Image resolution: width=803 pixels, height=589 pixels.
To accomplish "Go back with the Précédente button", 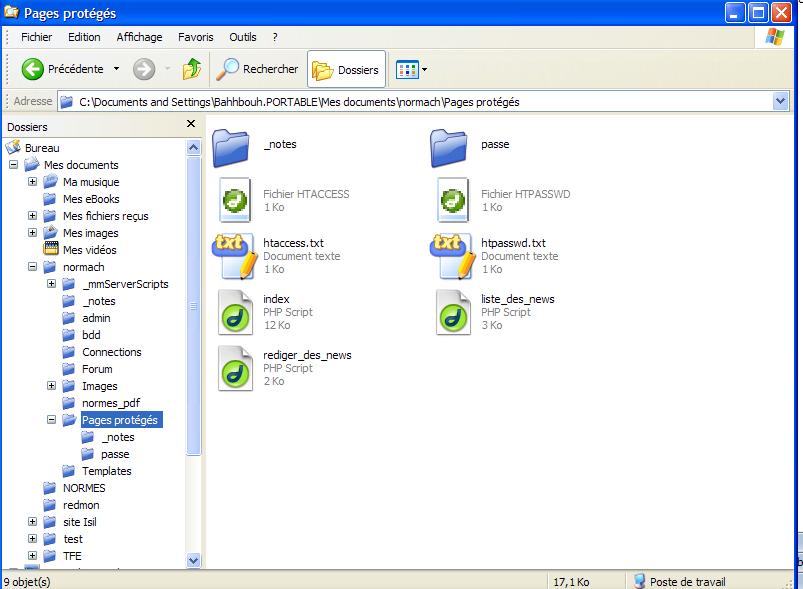I will [x=62, y=69].
